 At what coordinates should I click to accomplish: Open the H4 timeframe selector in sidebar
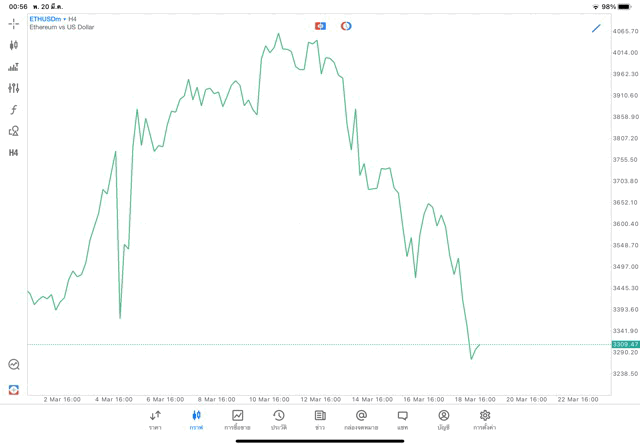click(x=14, y=153)
